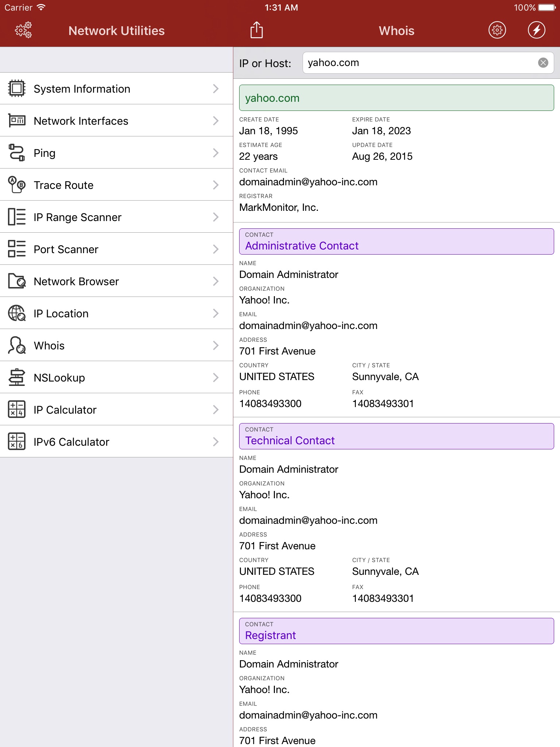Tap Technical Contact phone 14083493300
The height and width of the screenshot is (747, 560).
coord(271,599)
